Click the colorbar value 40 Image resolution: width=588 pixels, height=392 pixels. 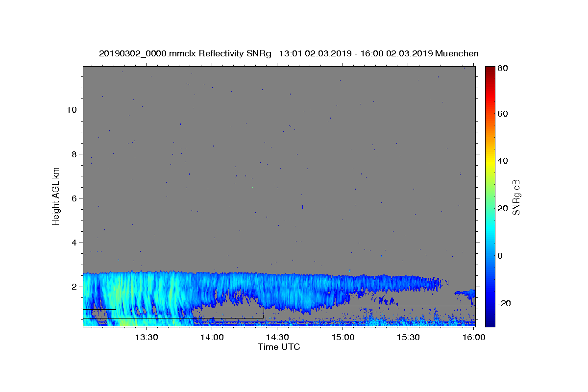click(503, 161)
